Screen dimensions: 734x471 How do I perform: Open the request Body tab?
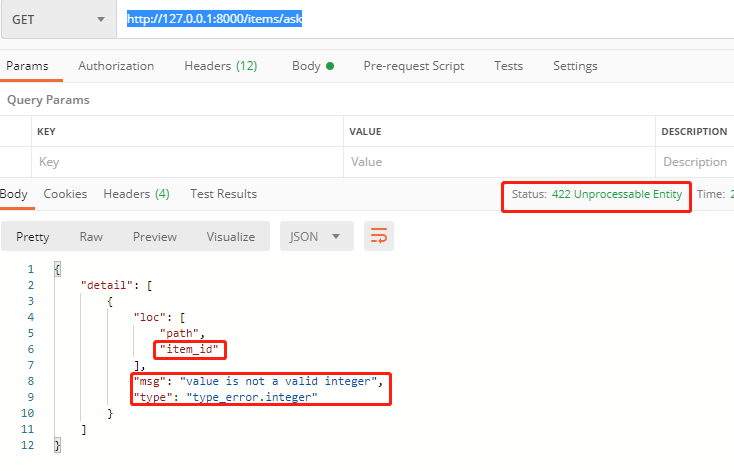point(312,66)
